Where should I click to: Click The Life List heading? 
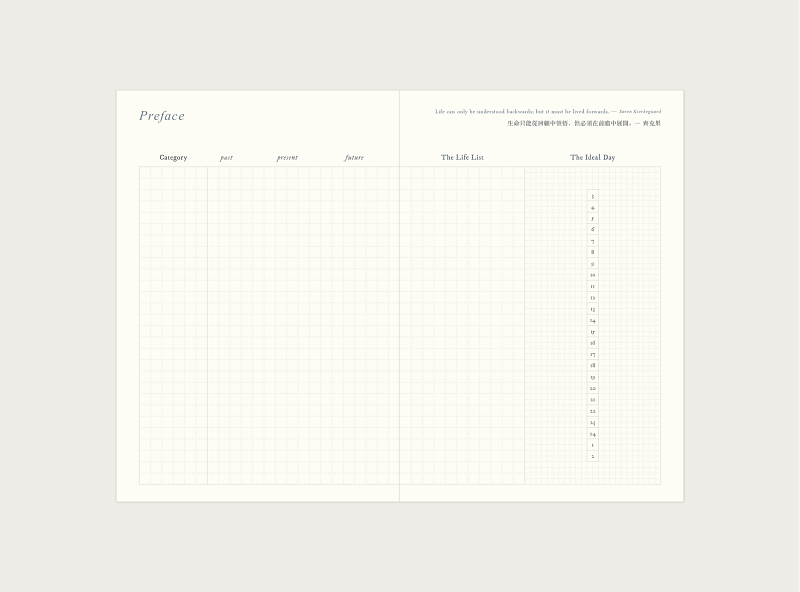pyautogui.click(x=462, y=158)
